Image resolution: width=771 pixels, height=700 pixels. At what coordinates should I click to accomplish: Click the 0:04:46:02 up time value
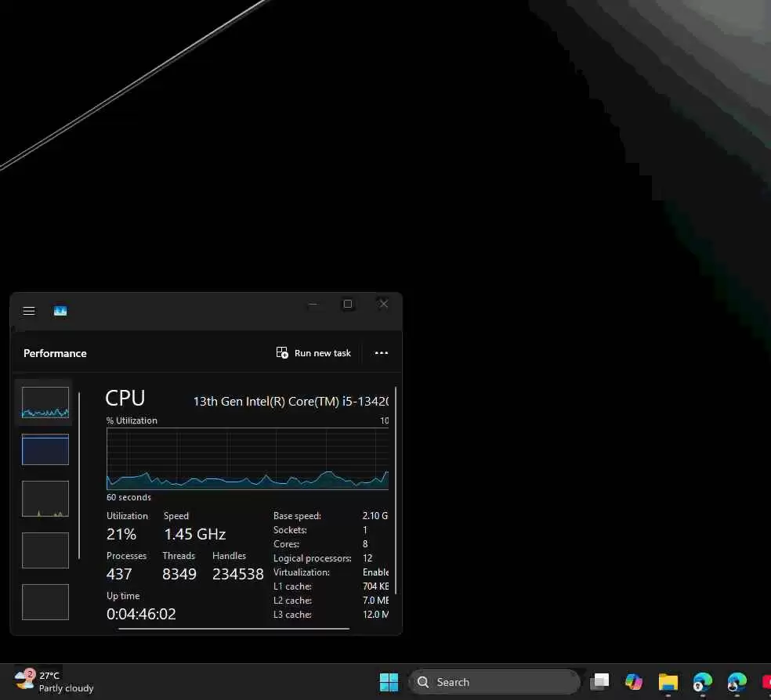[141, 614]
